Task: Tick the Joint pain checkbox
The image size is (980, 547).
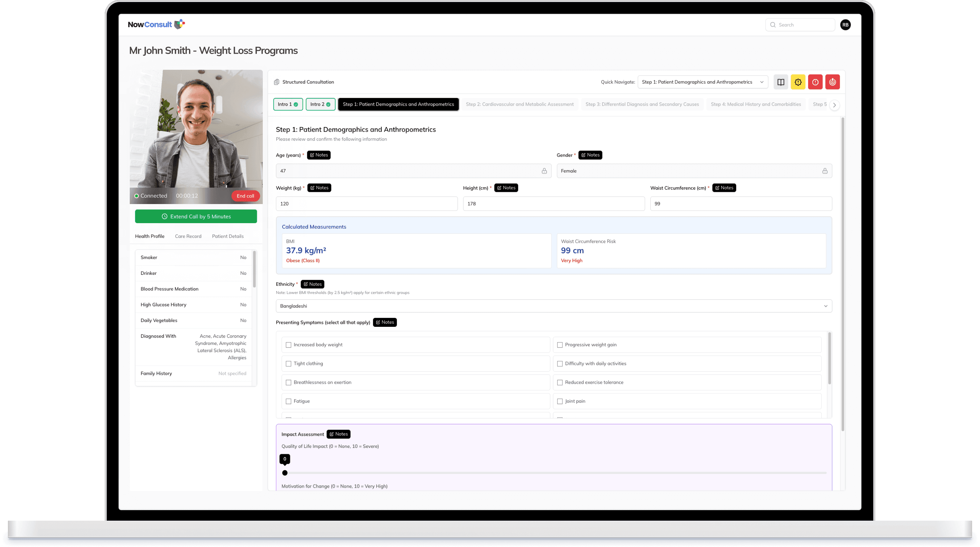Action: (559, 402)
